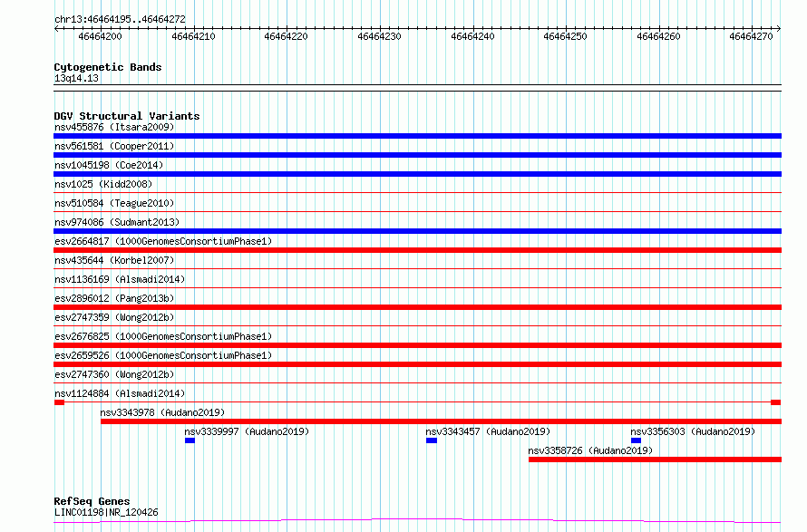Select the blue bar under nsv974086

click(417, 231)
